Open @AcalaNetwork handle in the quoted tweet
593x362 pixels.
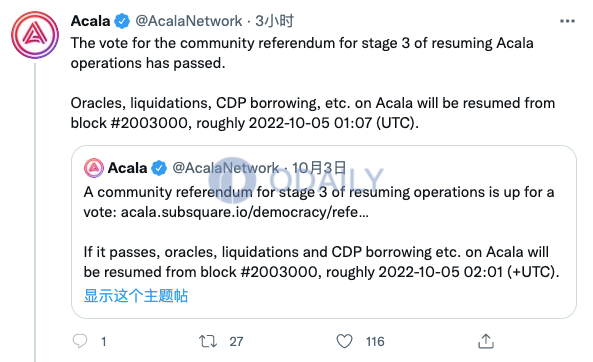point(226,168)
